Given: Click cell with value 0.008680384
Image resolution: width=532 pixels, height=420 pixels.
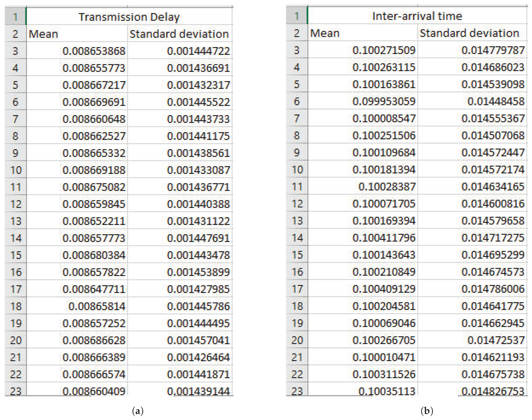Looking at the screenshot, I should pyautogui.click(x=94, y=255).
